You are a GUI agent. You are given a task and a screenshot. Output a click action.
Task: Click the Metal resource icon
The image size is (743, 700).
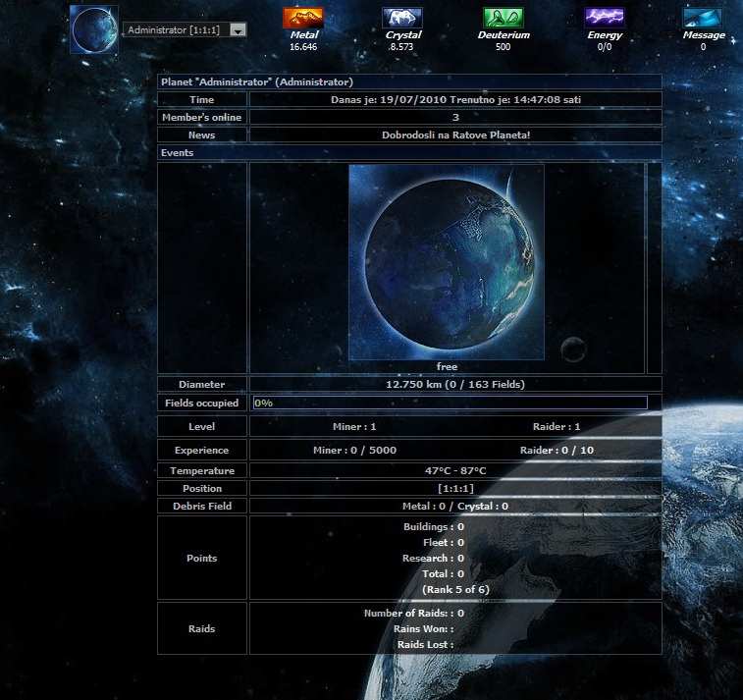(x=303, y=18)
